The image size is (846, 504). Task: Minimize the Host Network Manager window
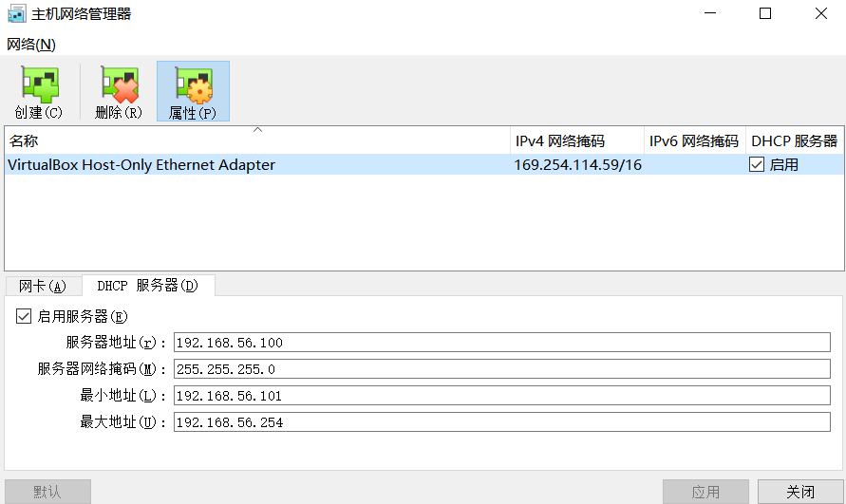click(x=710, y=13)
